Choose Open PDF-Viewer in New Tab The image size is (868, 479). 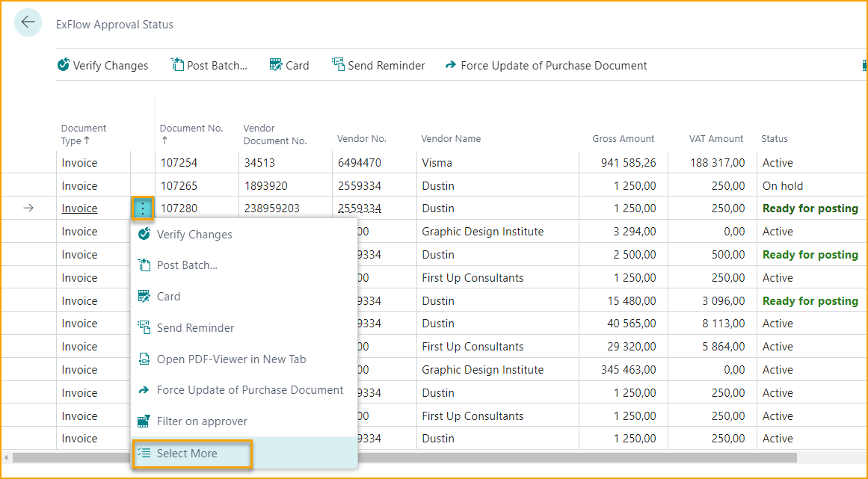tap(231, 359)
